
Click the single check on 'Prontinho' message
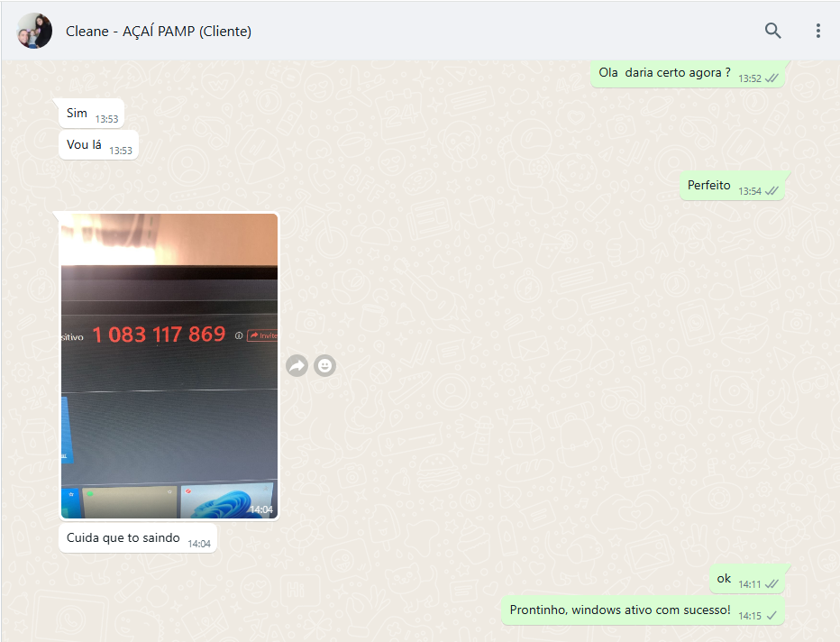point(772,616)
